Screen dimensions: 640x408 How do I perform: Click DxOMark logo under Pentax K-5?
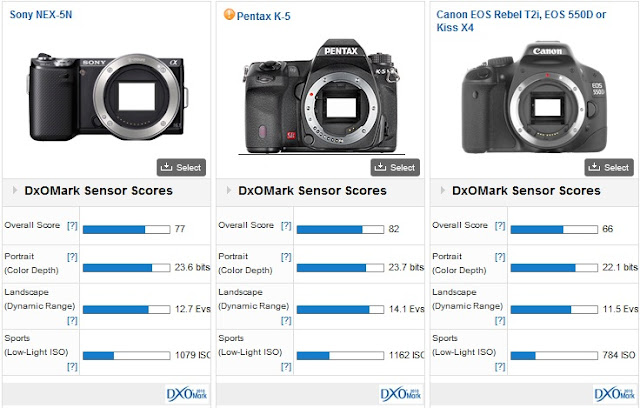point(401,395)
